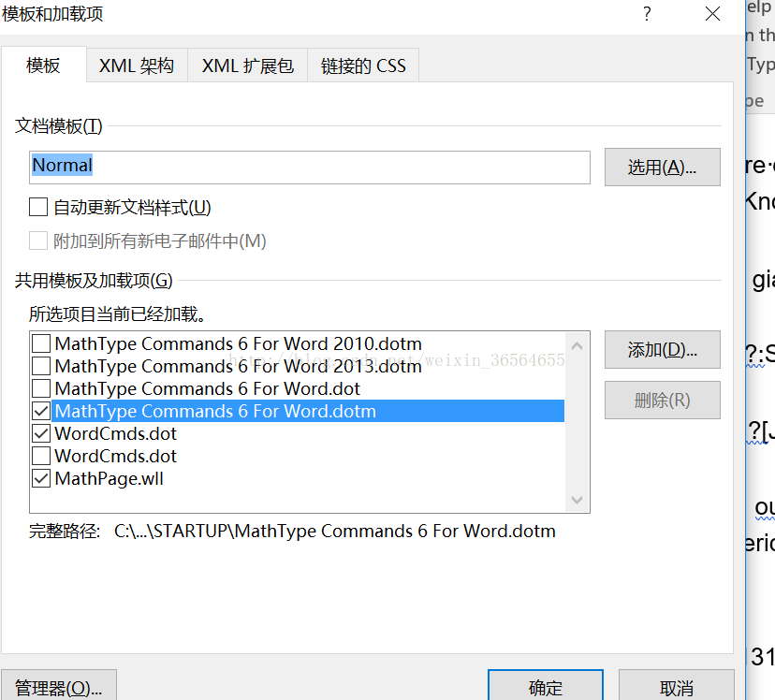Check MathType Commands 6 For Word.dot box
775x700 pixels.
click(x=41, y=388)
